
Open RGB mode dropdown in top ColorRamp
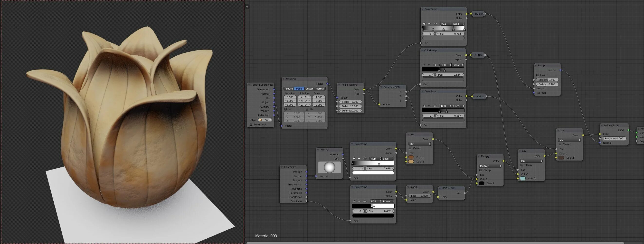(x=446, y=24)
